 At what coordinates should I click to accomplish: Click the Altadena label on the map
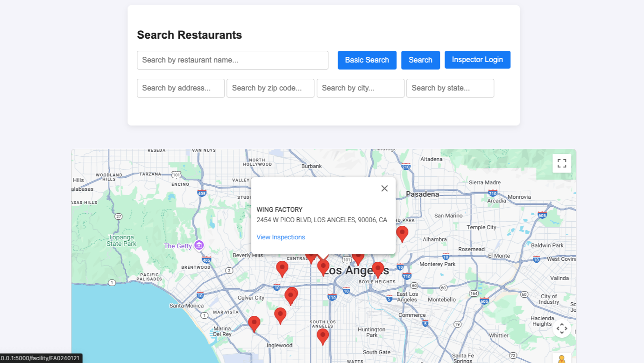432,159
